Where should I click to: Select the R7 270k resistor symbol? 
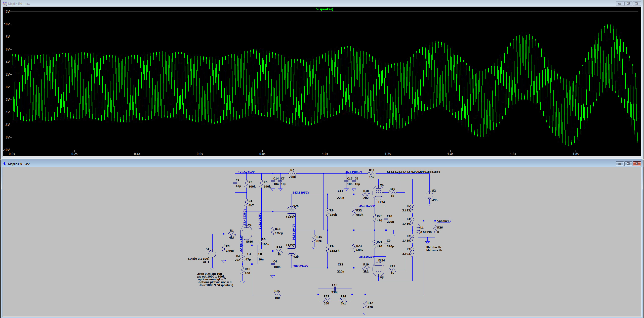[292, 173]
